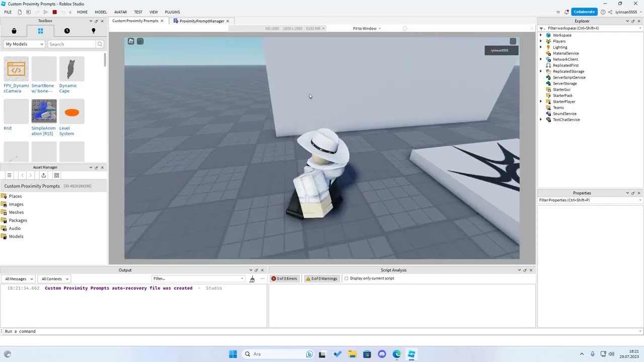Click the Output Filter input field
Screen dimensions: 644x362
[x=198, y=279]
